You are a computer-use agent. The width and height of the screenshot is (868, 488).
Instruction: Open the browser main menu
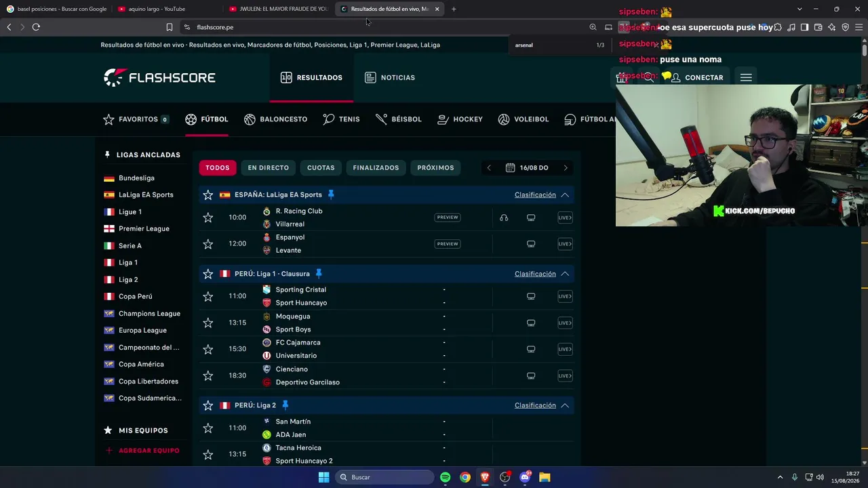click(859, 27)
